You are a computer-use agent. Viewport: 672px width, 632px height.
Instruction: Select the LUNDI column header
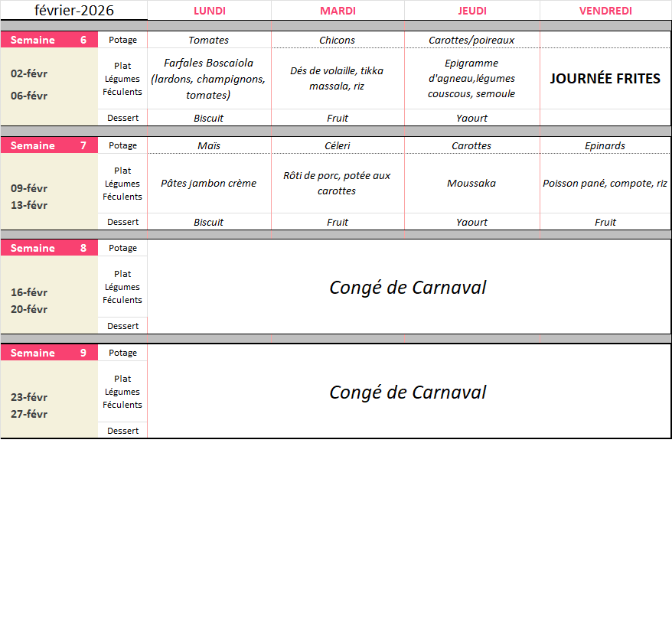pos(209,11)
